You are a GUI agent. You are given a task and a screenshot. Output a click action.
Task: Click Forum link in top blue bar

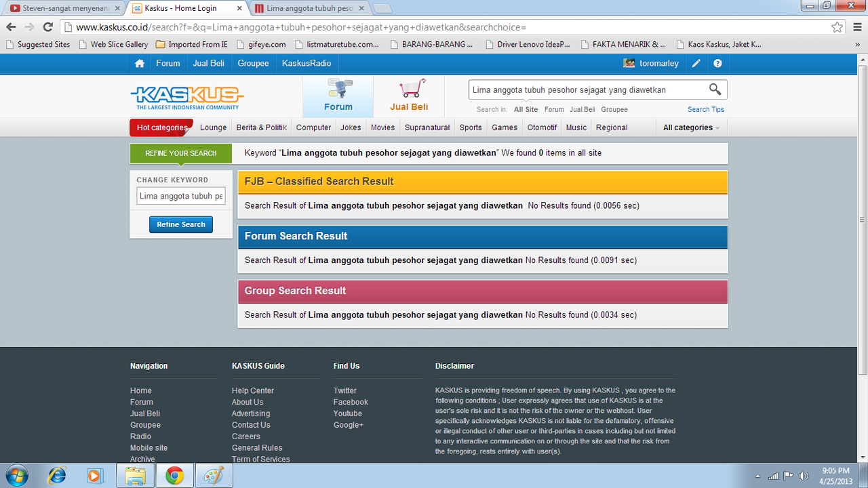coord(168,63)
